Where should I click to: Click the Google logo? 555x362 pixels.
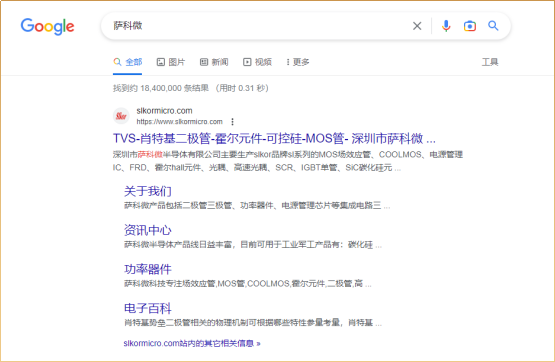pyautogui.click(x=47, y=27)
